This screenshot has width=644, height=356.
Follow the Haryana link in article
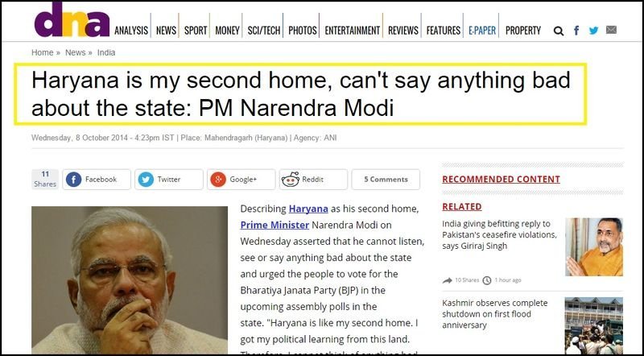[308, 209]
